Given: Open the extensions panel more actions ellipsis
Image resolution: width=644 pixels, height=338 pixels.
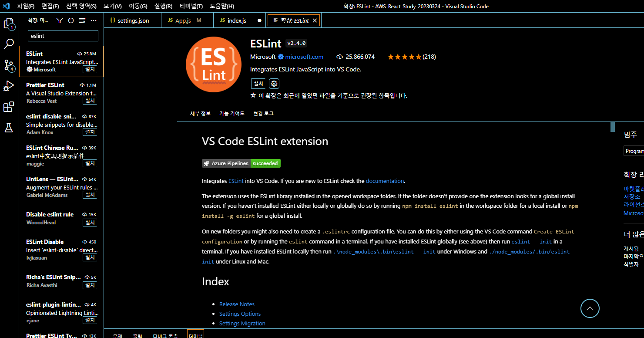Looking at the screenshot, I should coord(94,20).
